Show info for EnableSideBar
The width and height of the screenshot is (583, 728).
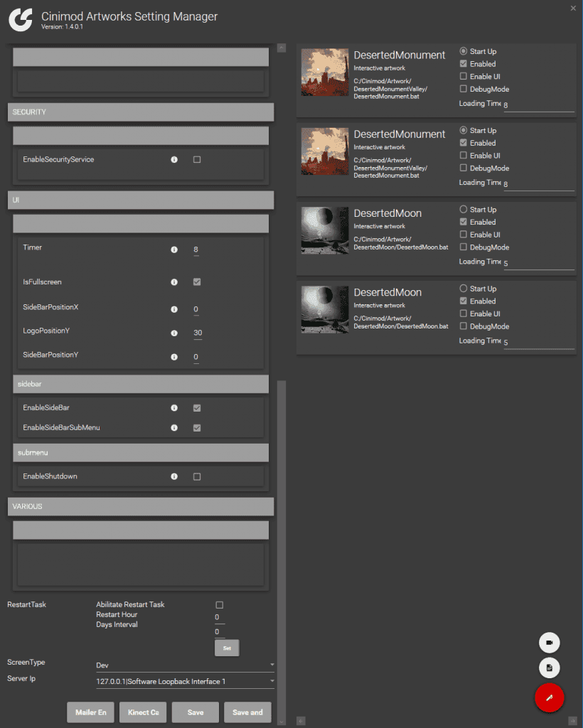[174, 408]
